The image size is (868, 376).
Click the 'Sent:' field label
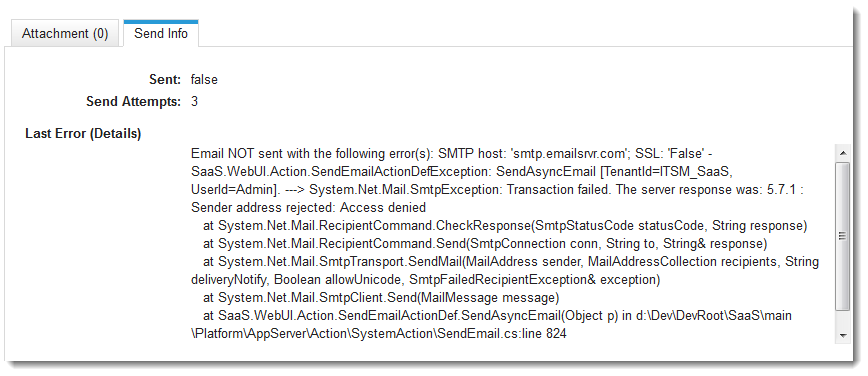click(165, 80)
